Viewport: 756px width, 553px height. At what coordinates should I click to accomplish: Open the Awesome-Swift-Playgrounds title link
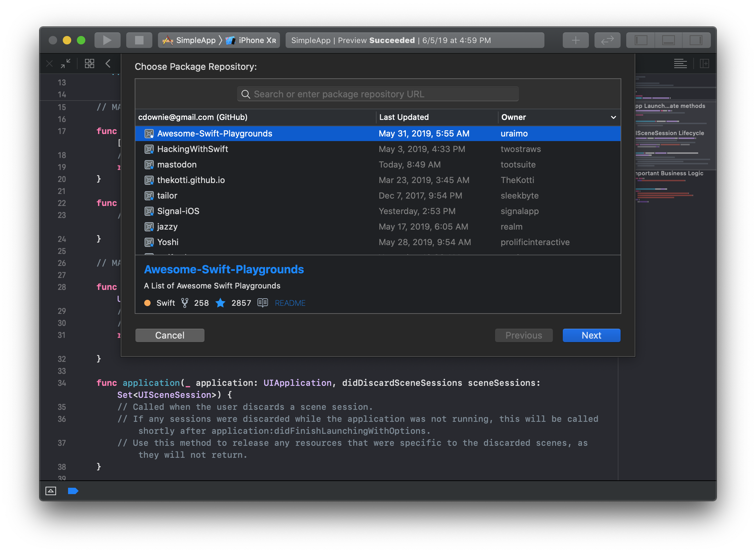click(x=224, y=269)
